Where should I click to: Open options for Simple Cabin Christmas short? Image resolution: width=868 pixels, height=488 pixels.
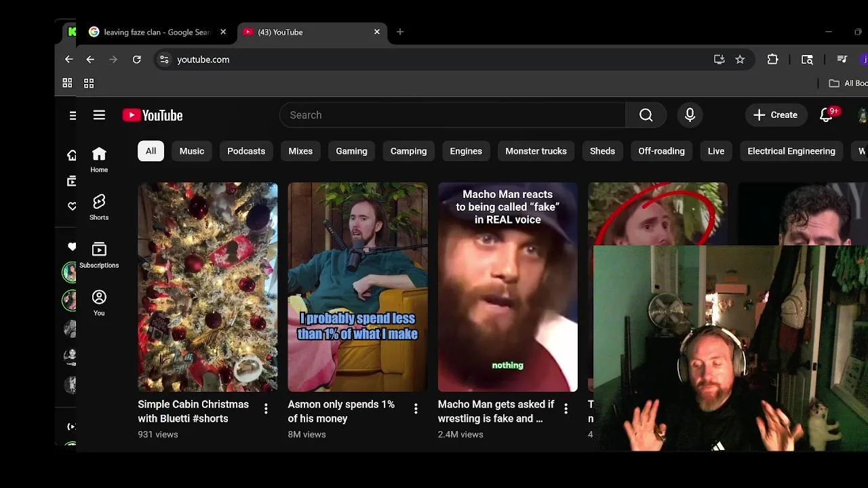pos(266,409)
